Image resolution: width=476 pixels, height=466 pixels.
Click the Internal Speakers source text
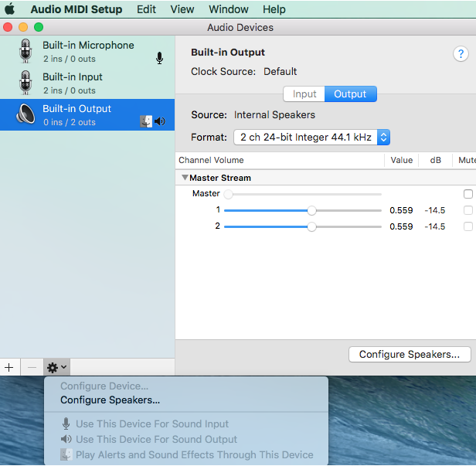[x=274, y=114]
